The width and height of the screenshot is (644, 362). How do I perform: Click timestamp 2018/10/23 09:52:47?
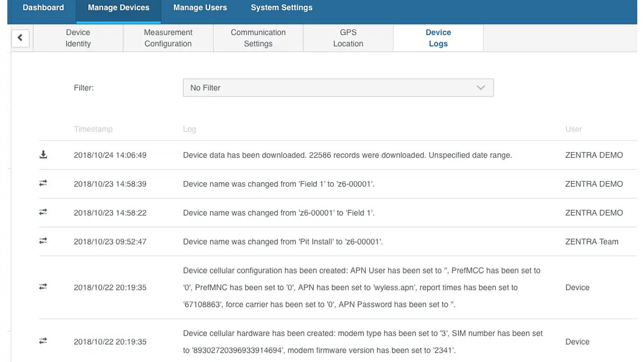click(110, 241)
